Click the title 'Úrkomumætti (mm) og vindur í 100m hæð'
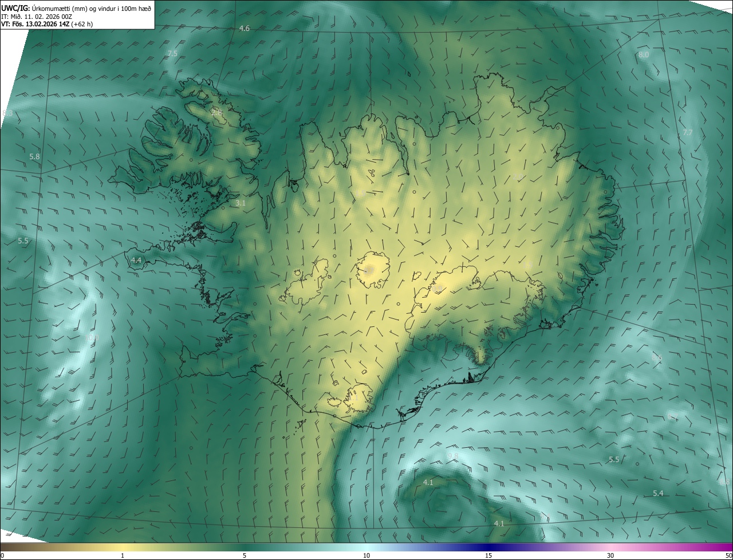This screenshot has height=560, width=733. pos(92,7)
